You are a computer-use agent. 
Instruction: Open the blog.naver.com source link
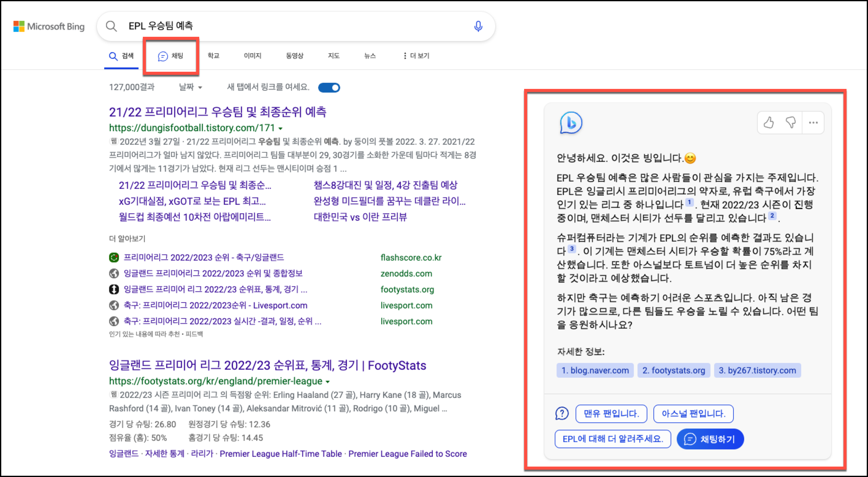(x=595, y=370)
